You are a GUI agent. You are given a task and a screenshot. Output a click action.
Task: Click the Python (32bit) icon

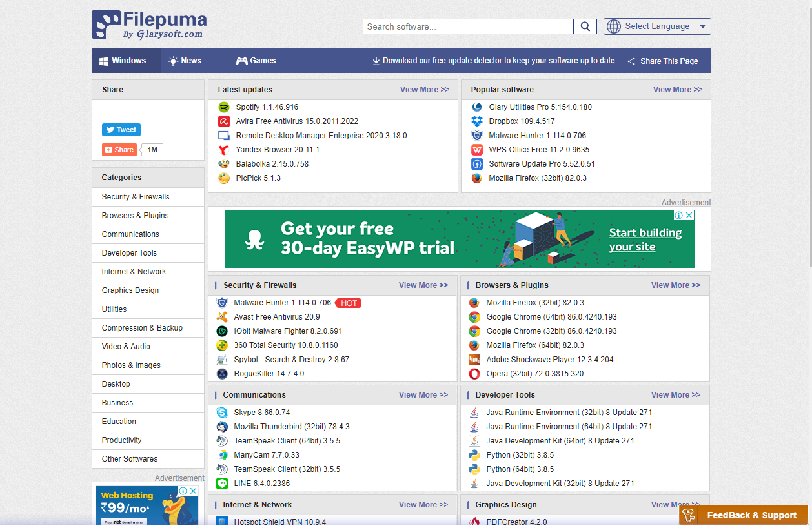point(474,455)
